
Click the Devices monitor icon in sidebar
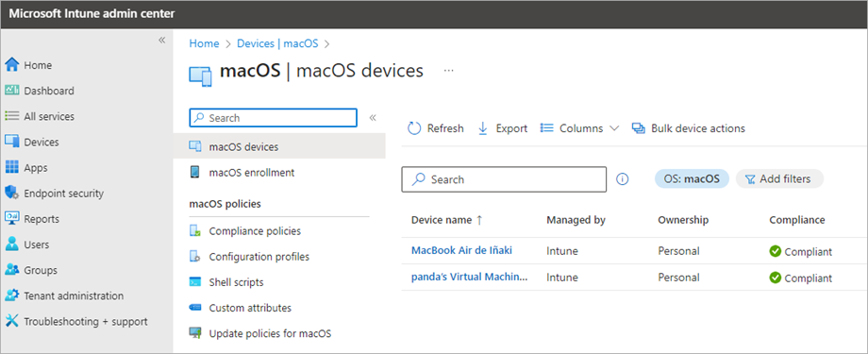click(x=11, y=142)
